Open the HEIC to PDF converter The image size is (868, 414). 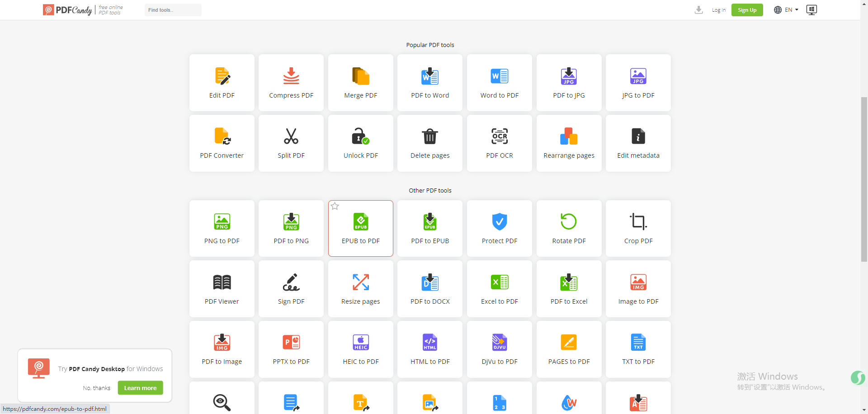point(361,349)
